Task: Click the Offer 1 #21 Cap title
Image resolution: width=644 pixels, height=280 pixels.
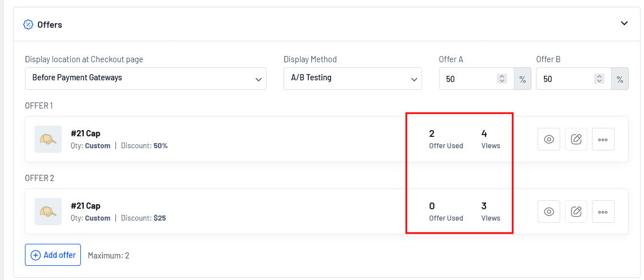Action: (x=85, y=133)
